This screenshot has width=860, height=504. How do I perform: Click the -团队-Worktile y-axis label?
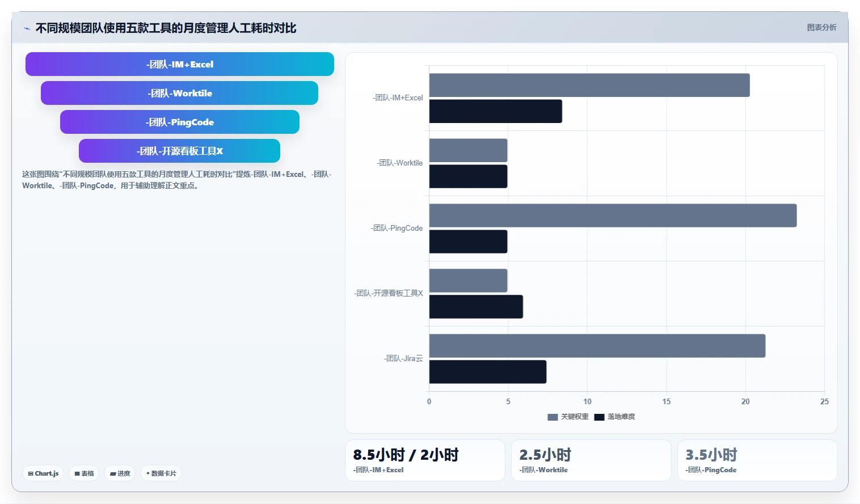point(400,163)
